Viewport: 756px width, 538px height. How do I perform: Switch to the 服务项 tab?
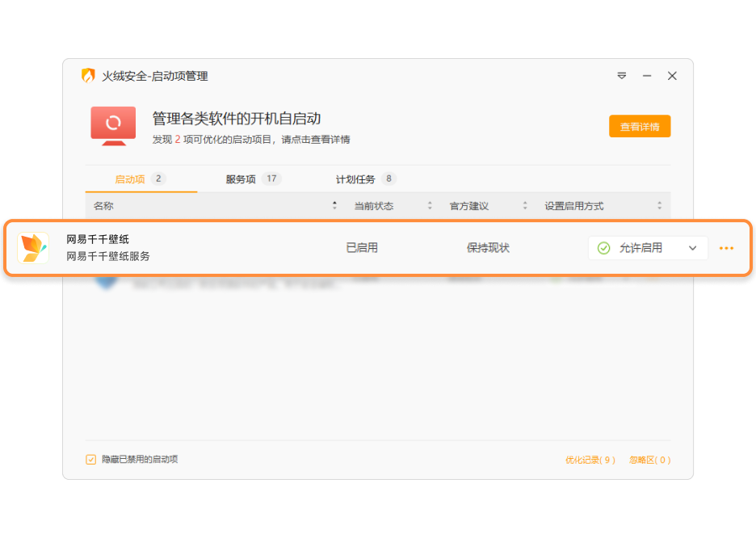(x=253, y=179)
